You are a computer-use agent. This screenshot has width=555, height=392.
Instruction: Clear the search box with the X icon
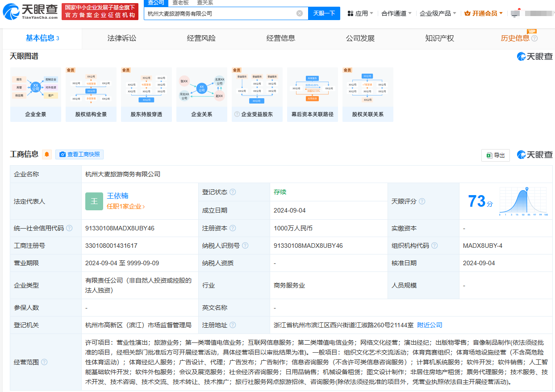coord(300,13)
